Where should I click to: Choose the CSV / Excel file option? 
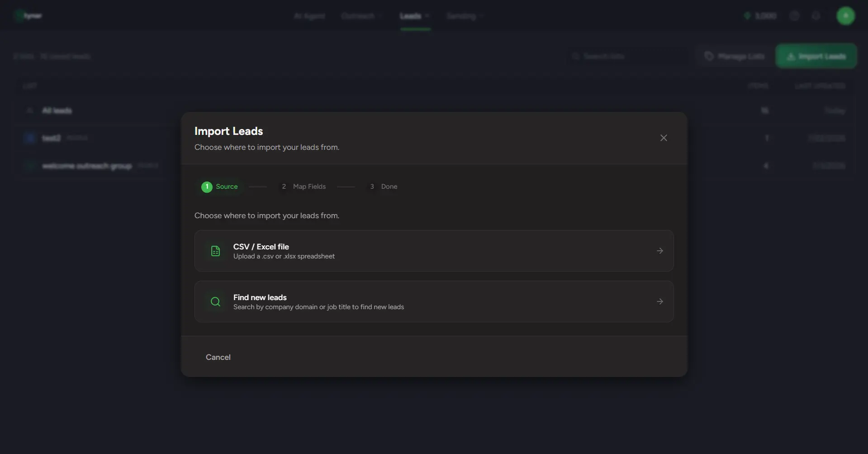pos(434,251)
